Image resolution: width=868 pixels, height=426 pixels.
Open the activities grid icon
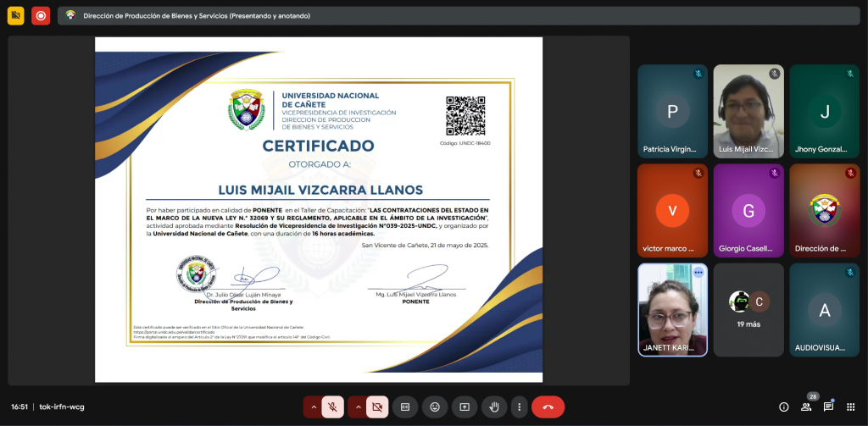pyautogui.click(x=851, y=407)
